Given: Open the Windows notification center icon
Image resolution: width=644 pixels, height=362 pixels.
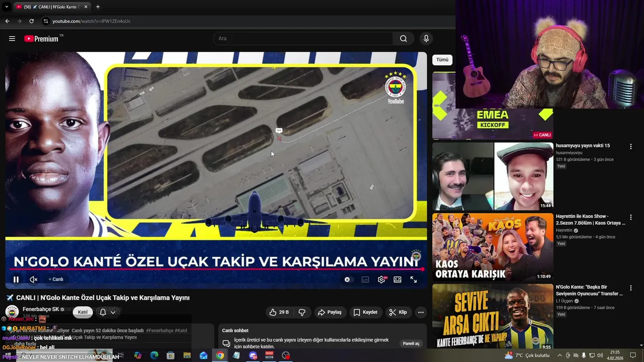Looking at the screenshot, I should 633,355.
